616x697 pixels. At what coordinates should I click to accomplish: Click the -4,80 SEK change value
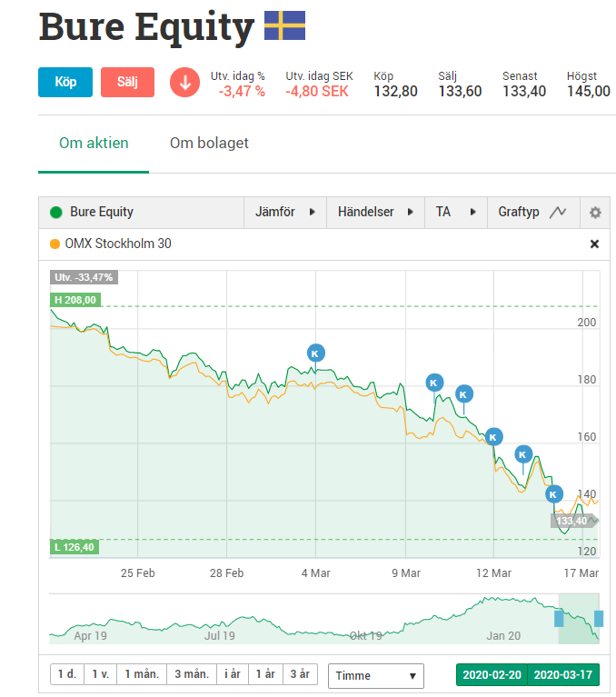tap(317, 92)
